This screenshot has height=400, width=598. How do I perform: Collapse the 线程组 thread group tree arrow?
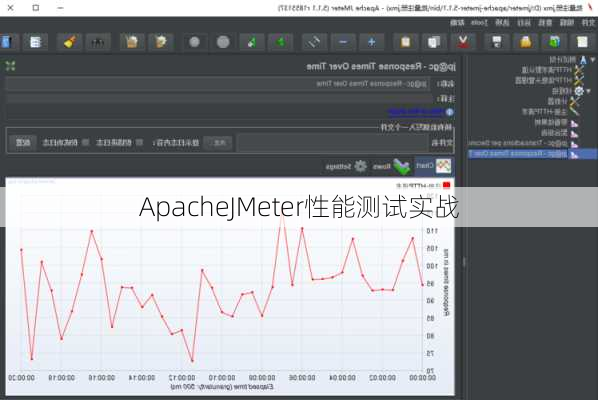point(588,91)
